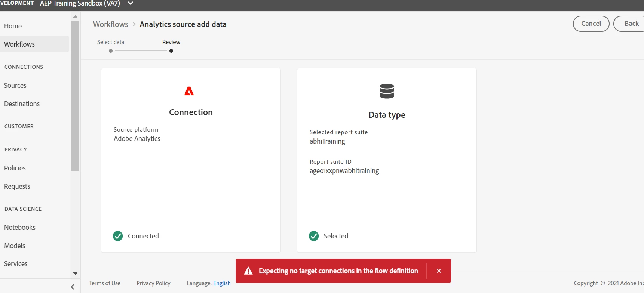Click the Cancel button
This screenshot has height=293, width=644.
(x=591, y=24)
